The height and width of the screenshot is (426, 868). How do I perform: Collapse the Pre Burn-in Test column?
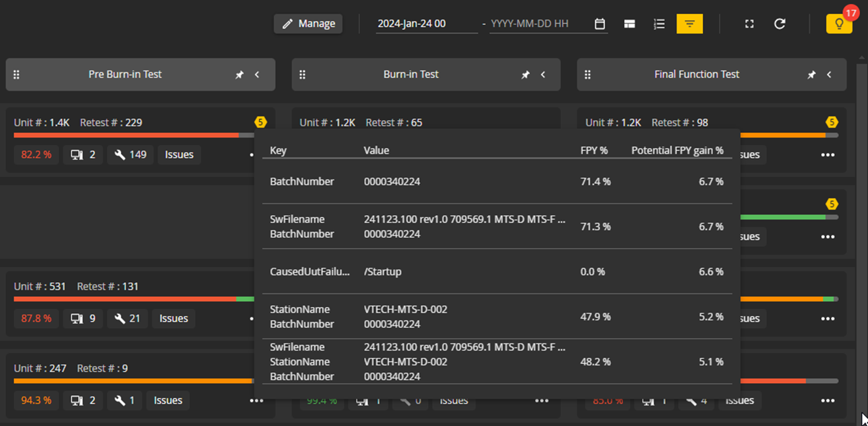(x=257, y=75)
